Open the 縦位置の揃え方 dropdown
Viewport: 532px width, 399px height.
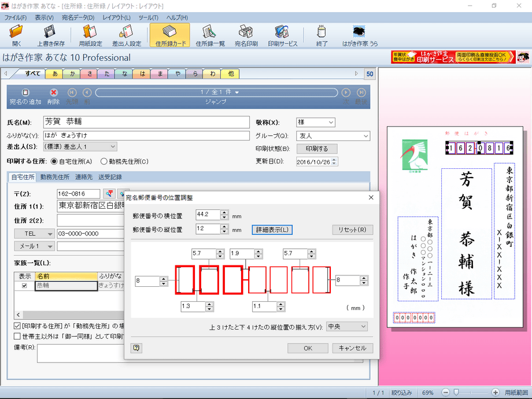tap(347, 326)
